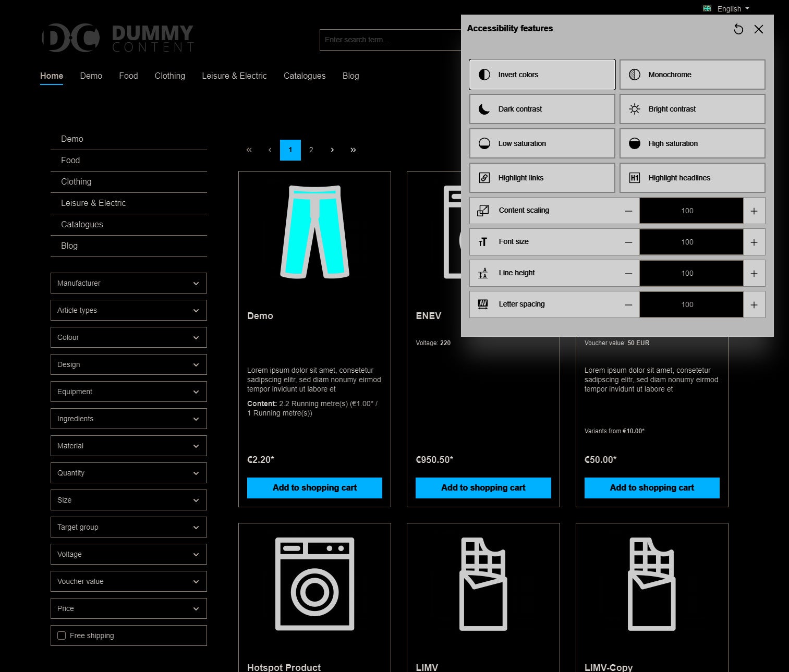Screen dimensions: 789x672
Task: Decrease Font size with minus
Action: click(629, 242)
